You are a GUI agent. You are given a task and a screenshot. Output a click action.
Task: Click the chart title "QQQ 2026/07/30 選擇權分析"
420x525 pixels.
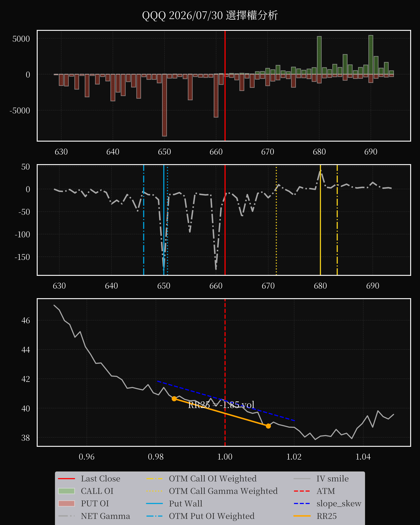[210, 15]
